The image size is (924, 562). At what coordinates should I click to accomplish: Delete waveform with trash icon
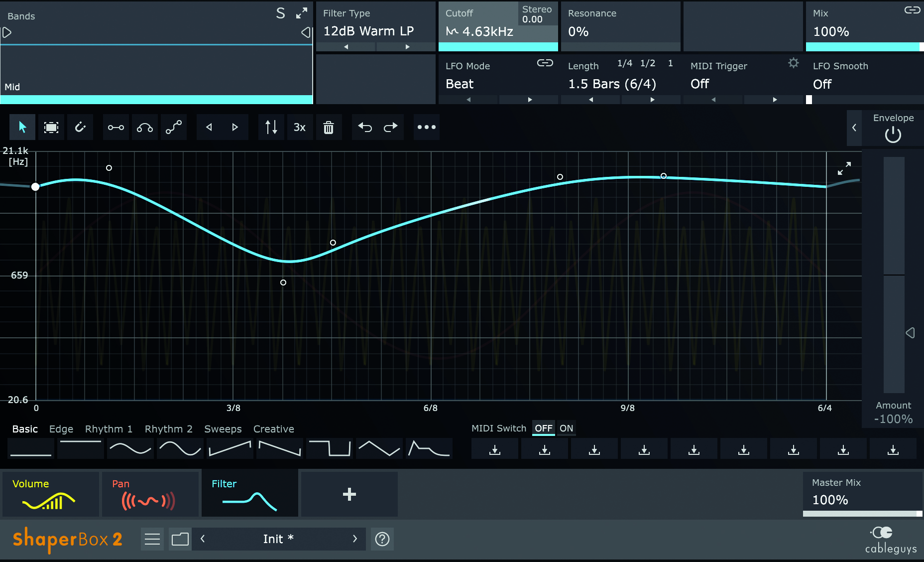(329, 127)
